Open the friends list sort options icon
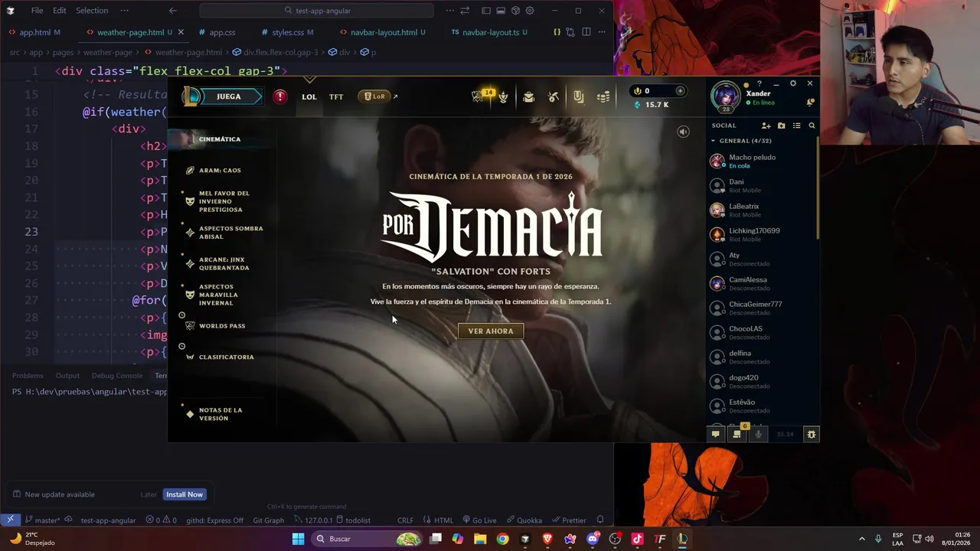Image resolution: width=980 pixels, height=551 pixels. pyautogui.click(x=796, y=126)
